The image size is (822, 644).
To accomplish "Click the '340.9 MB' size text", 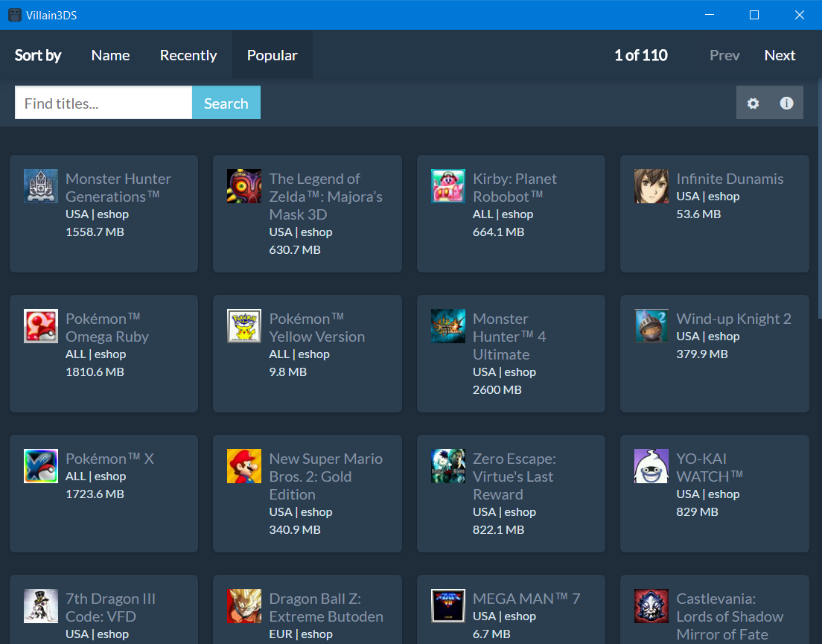I will (x=295, y=529).
